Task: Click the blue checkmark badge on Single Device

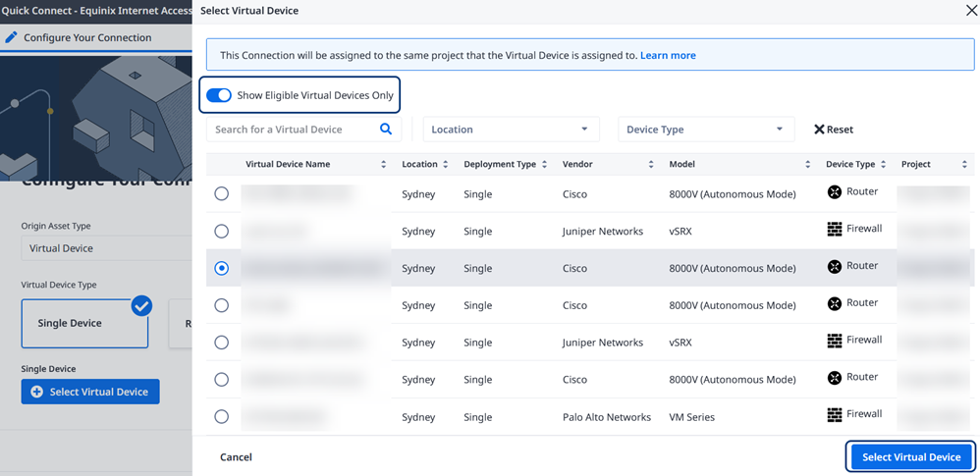Action: click(x=141, y=306)
